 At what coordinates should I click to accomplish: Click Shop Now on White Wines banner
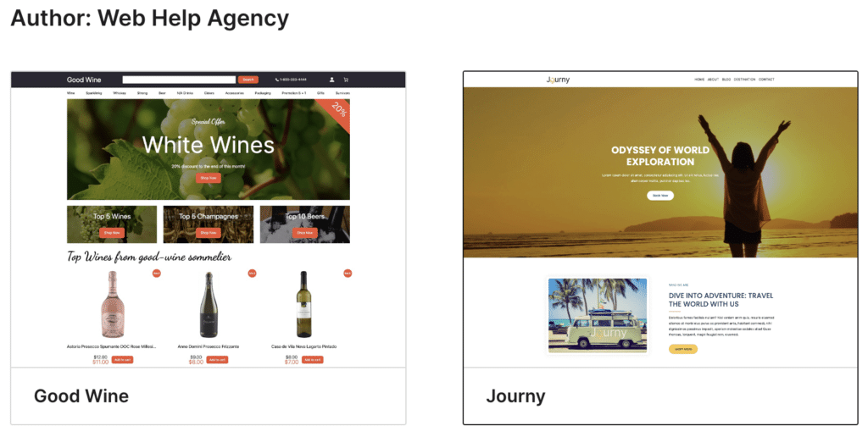click(209, 178)
